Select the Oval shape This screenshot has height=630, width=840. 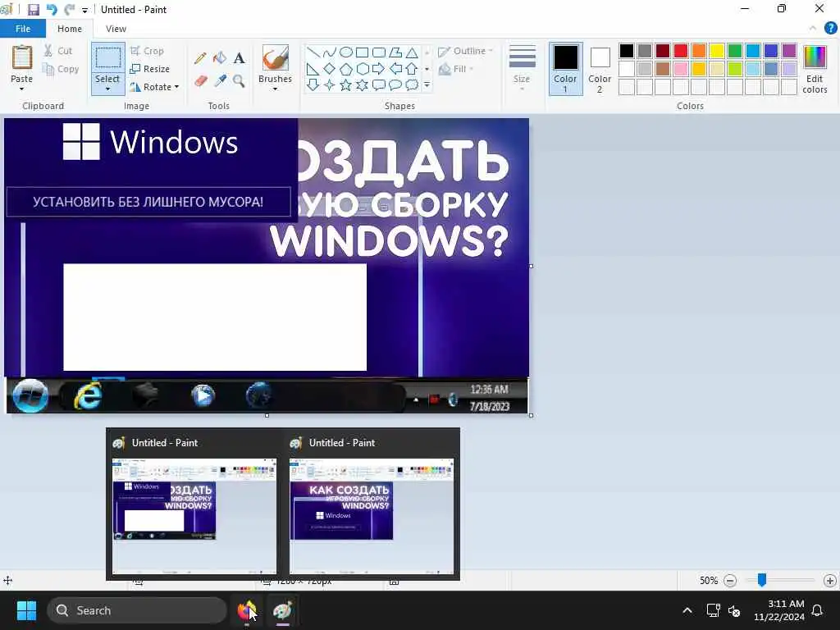tap(346, 52)
